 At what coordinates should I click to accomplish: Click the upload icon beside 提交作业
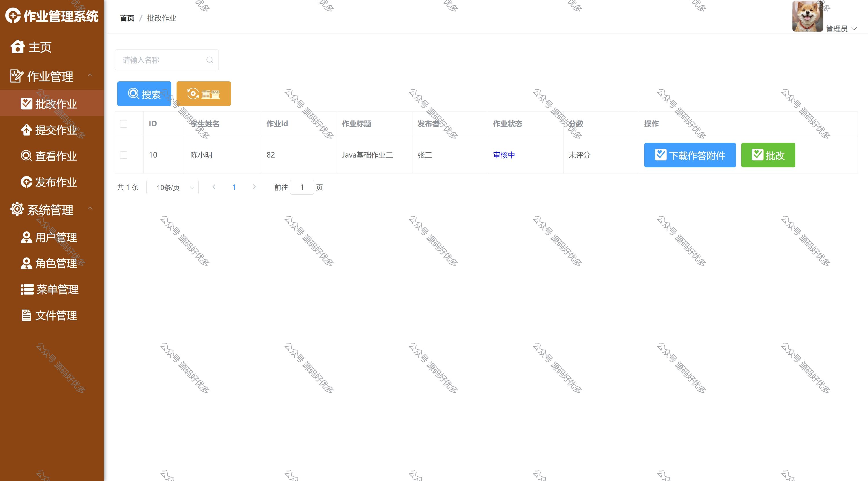[26, 130]
